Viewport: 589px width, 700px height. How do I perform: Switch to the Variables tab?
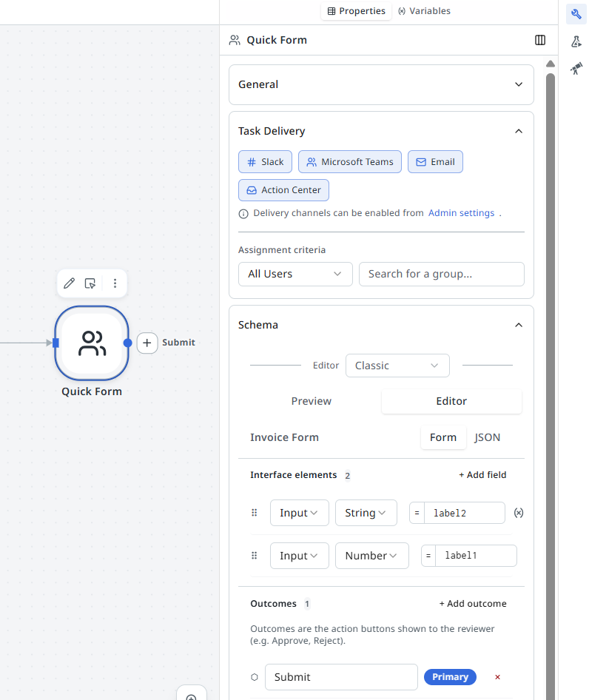424,11
